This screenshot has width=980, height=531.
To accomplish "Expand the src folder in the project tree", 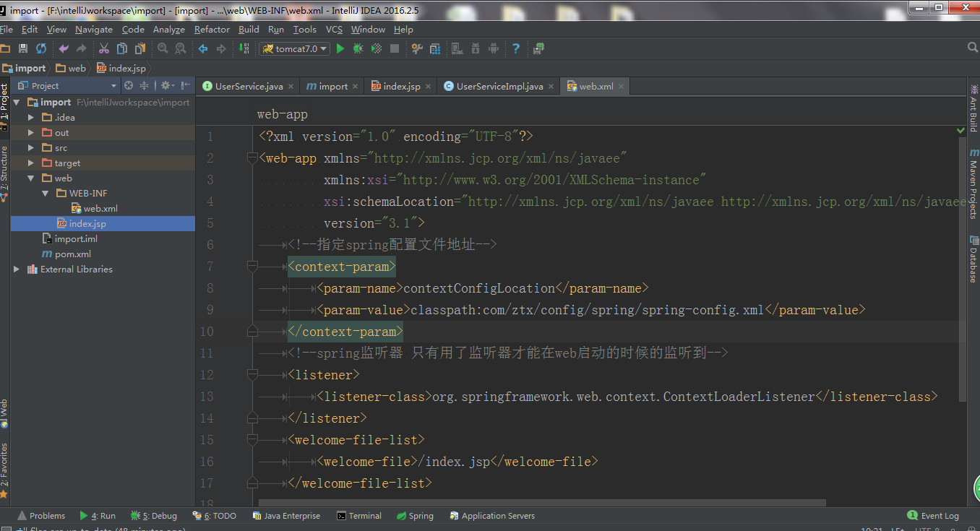I will pyautogui.click(x=30, y=148).
